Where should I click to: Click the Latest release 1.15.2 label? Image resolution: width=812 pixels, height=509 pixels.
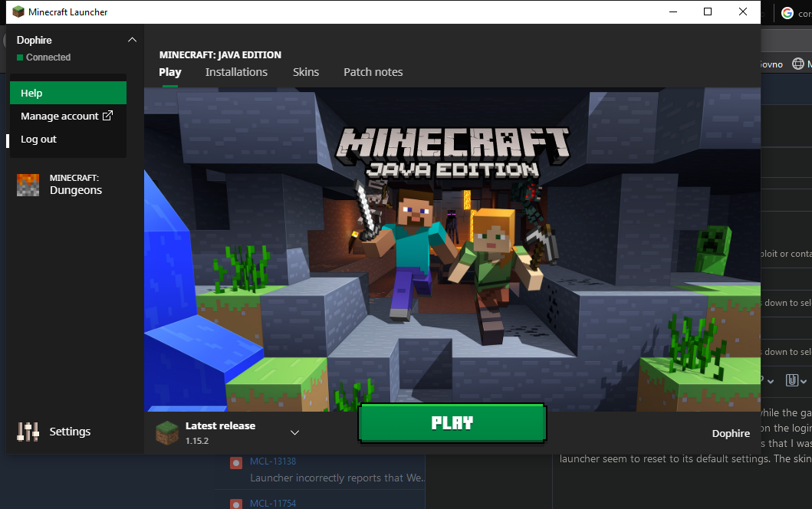tap(220, 433)
